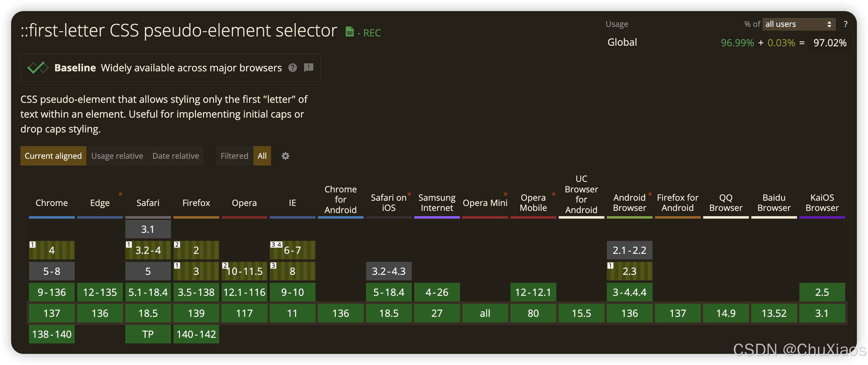Click the asterisk next to Edge header
The height and width of the screenshot is (365, 868).
click(x=120, y=195)
